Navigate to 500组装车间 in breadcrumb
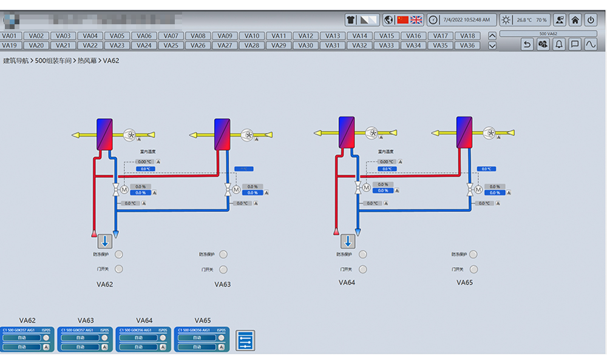The image size is (607, 364). (54, 61)
